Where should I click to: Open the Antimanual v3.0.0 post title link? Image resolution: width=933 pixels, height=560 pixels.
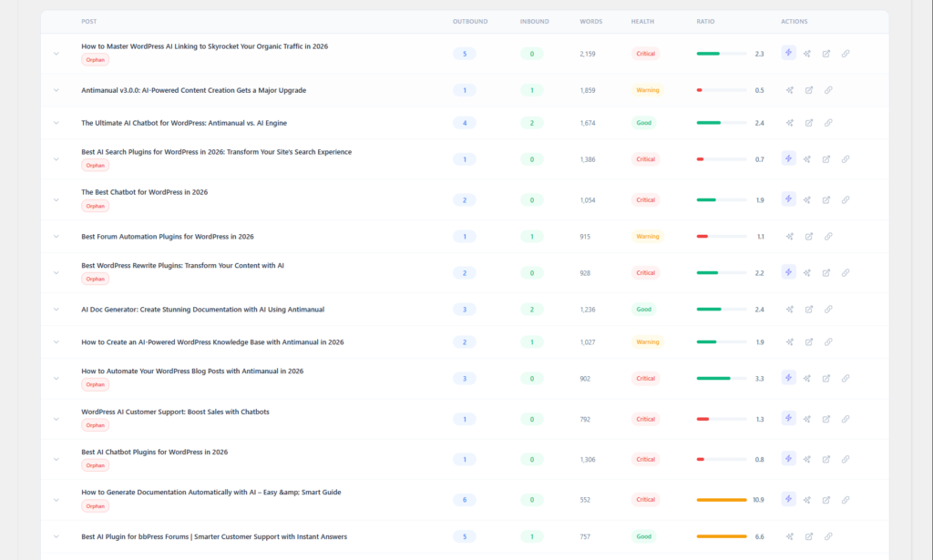tap(192, 90)
